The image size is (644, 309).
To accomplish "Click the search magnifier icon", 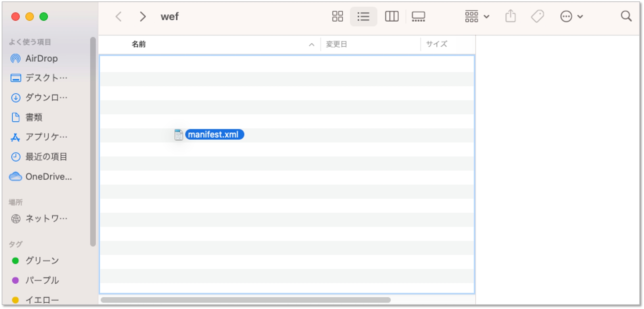I will coord(626,16).
